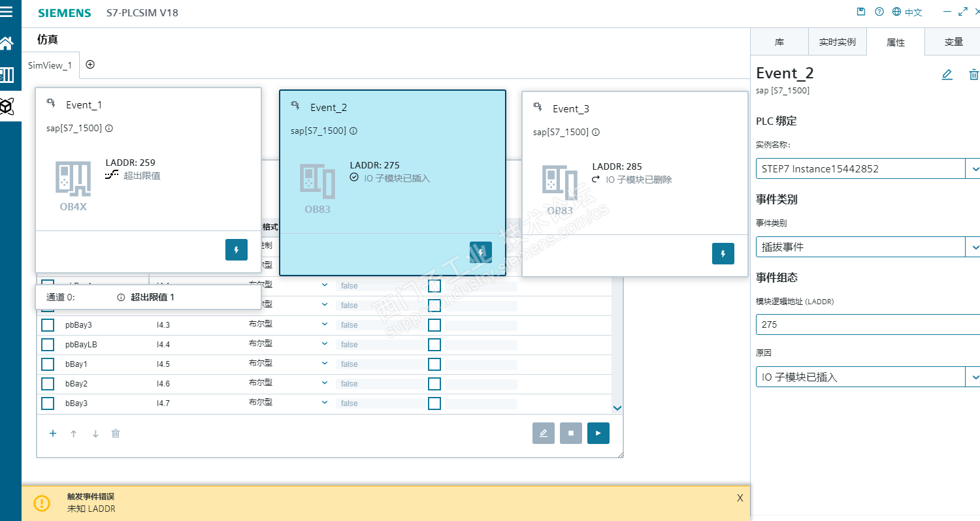Image resolution: width=980 pixels, height=521 pixels.
Task: Click the table's scroll-down chevron
Action: pos(617,408)
